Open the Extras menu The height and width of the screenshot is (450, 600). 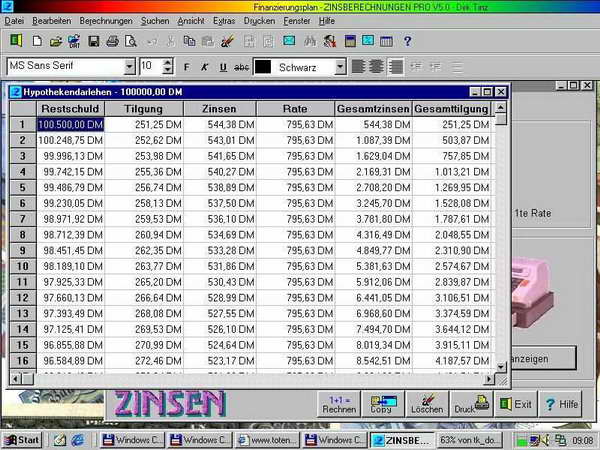pyautogui.click(x=225, y=20)
